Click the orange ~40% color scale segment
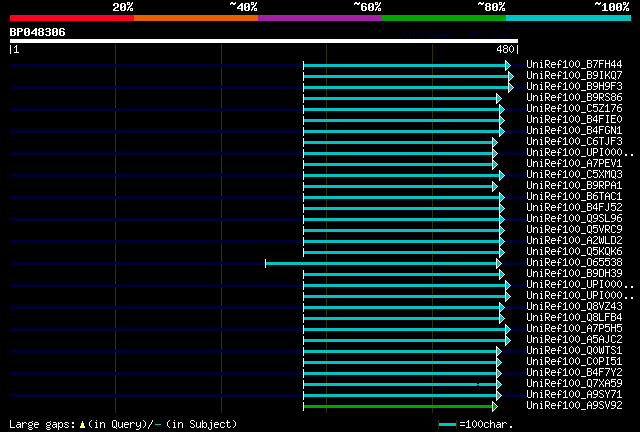The width and height of the screenshot is (640, 432). (x=196, y=18)
